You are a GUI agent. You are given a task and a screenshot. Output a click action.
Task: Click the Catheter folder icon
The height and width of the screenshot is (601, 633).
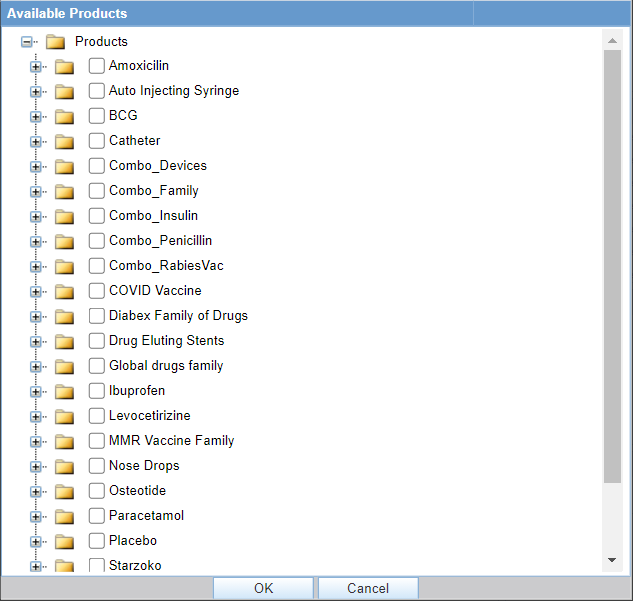coord(64,142)
